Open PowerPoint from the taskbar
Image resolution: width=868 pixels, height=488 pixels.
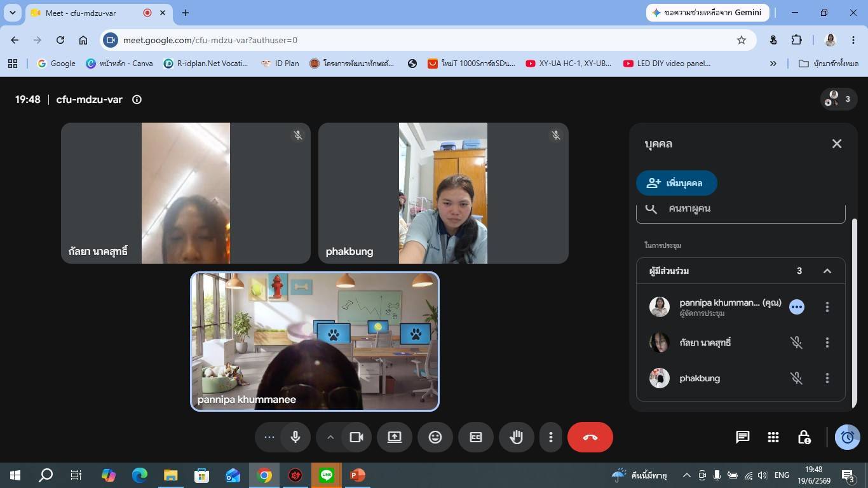click(358, 475)
